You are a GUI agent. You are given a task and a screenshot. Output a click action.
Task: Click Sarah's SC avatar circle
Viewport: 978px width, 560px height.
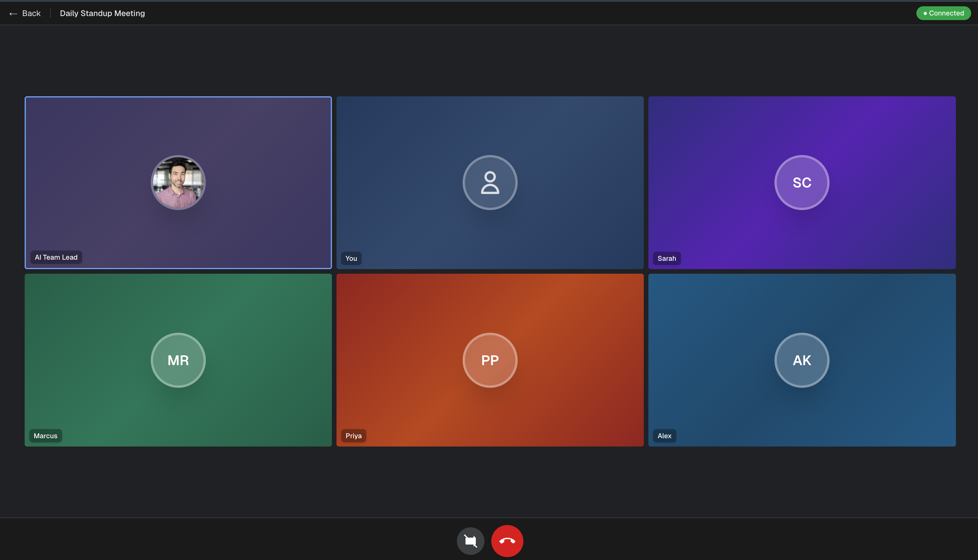[x=802, y=182]
